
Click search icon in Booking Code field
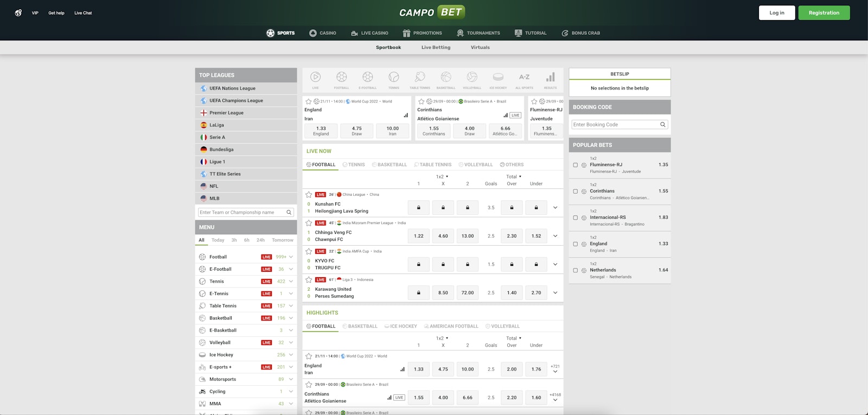pos(662,125)
